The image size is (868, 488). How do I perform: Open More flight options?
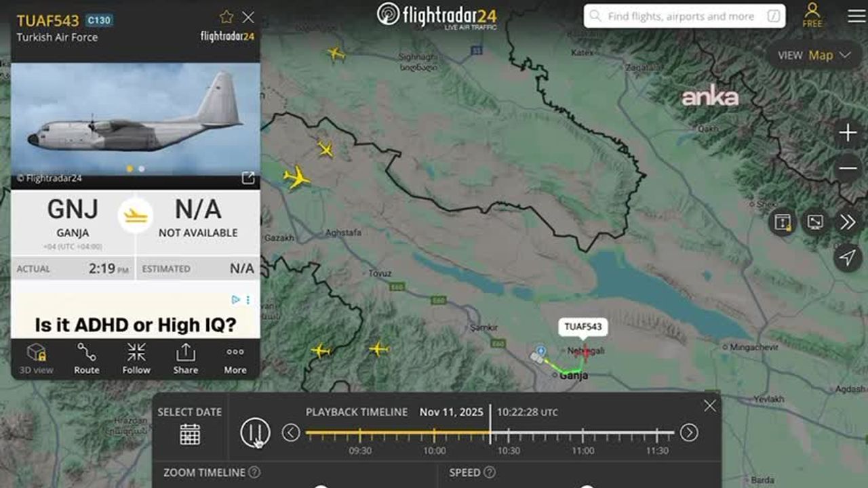235,359
